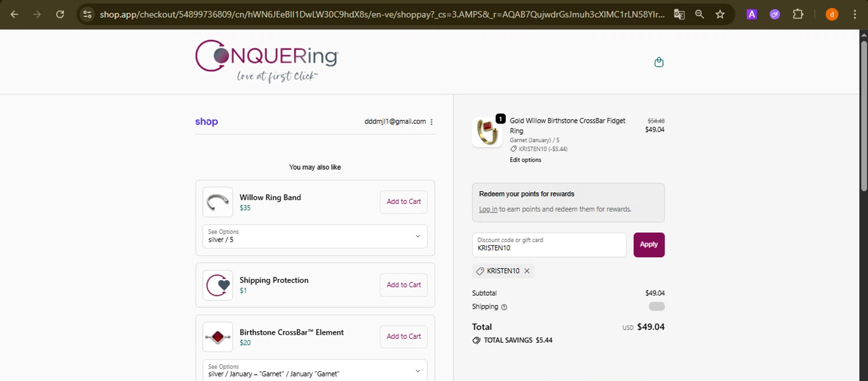Open the silver / 5 options dropdown

315,236
